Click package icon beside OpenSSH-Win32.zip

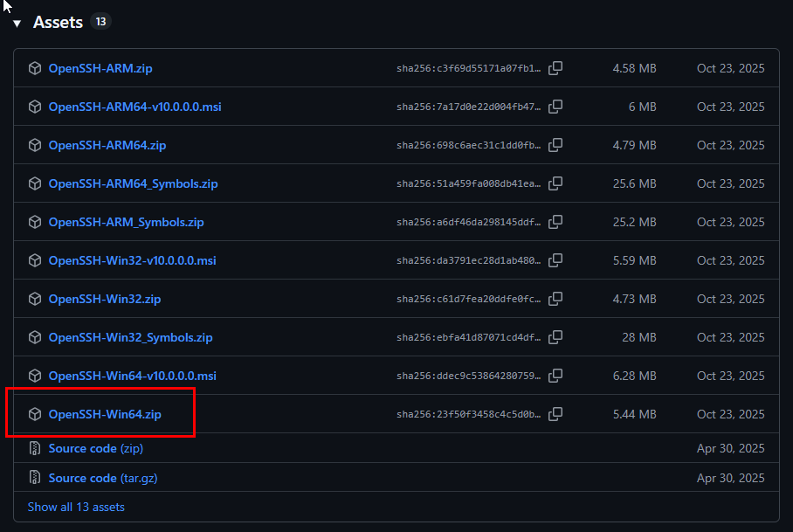35,299
